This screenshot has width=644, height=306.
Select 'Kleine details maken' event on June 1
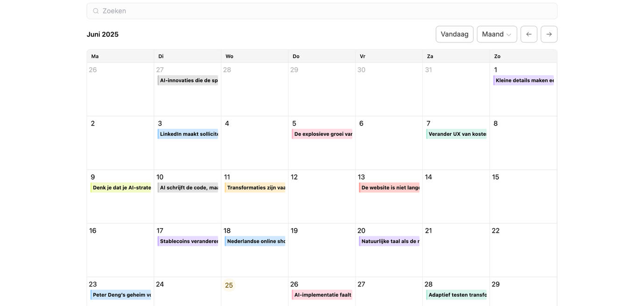click(524, 80)
